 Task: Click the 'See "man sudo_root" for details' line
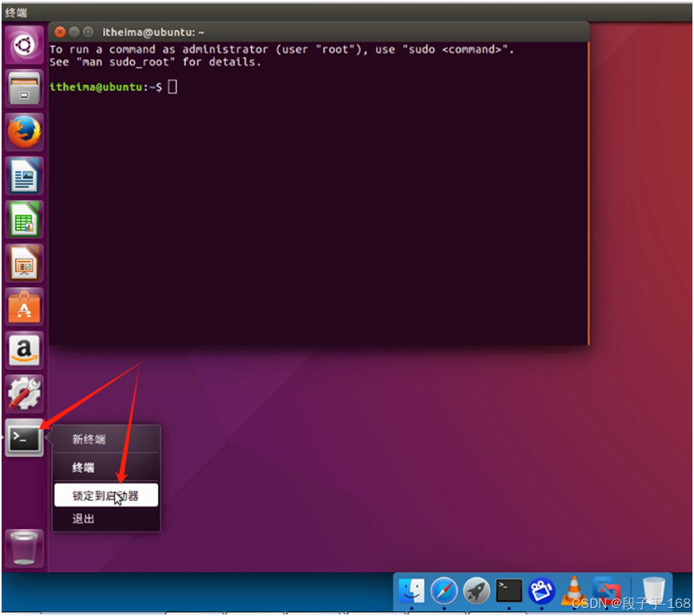156,62
